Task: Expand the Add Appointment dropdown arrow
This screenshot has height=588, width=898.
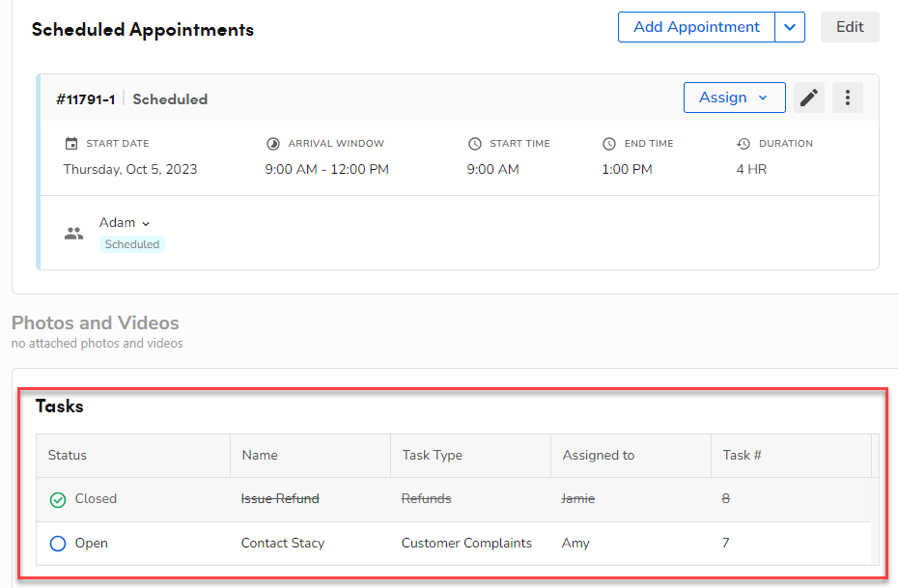Action: pos(790,27)
